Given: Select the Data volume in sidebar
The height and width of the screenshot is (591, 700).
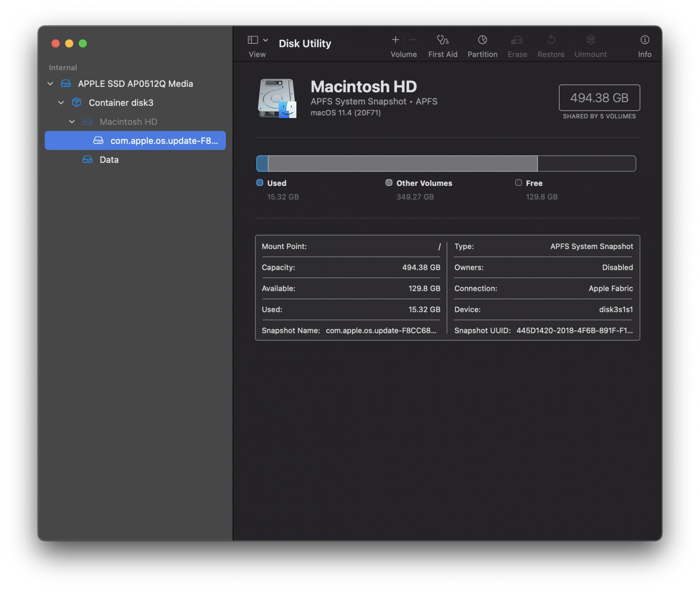Looking at the screenshot, I should (x=135, y=160).
